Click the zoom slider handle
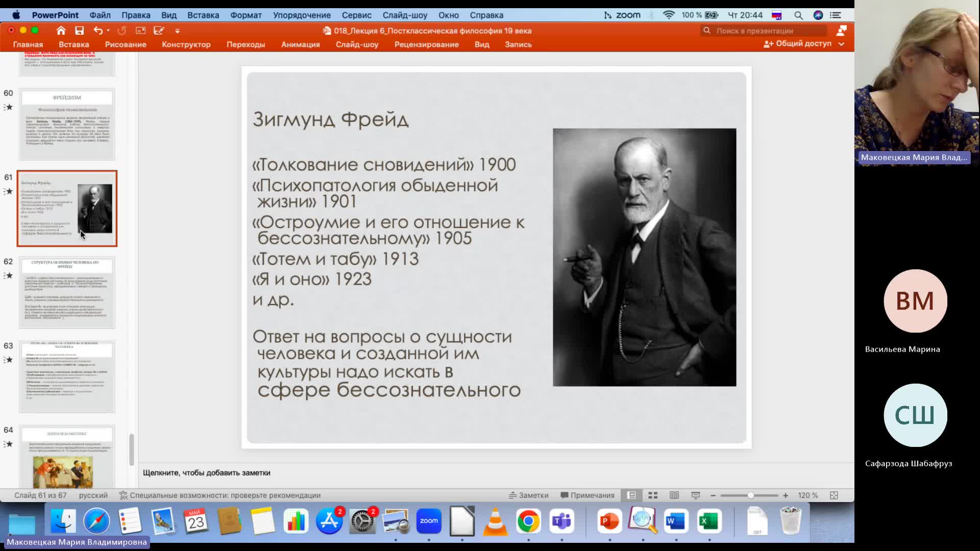 (751, 495)
